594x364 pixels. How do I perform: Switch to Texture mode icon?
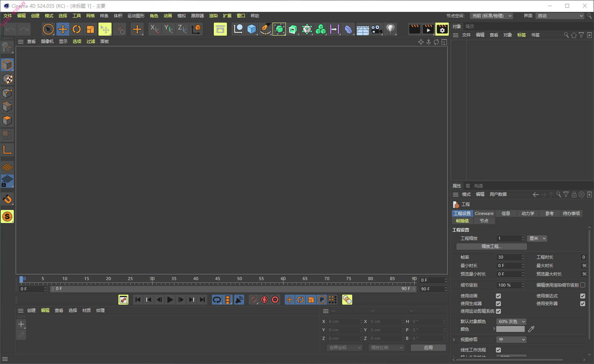coord(7,79)
